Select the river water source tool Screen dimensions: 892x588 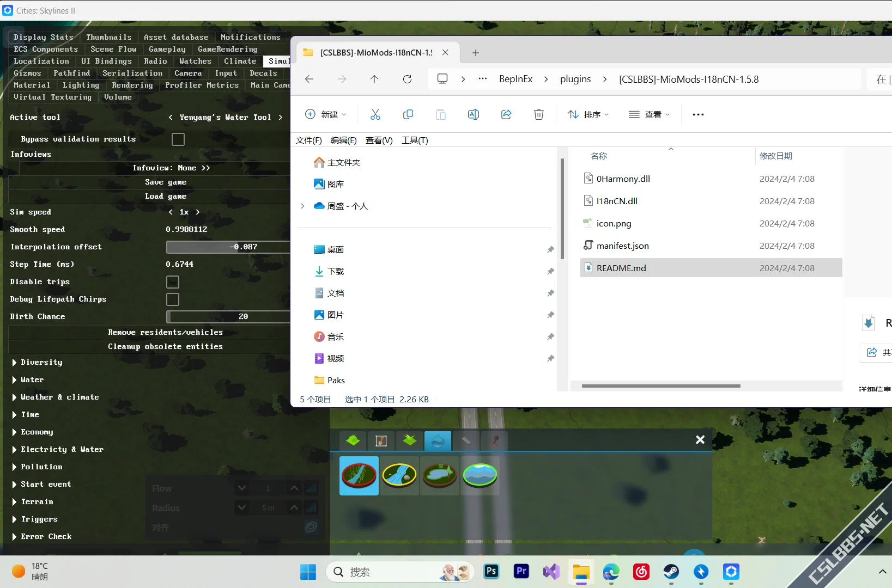(399, 475)
